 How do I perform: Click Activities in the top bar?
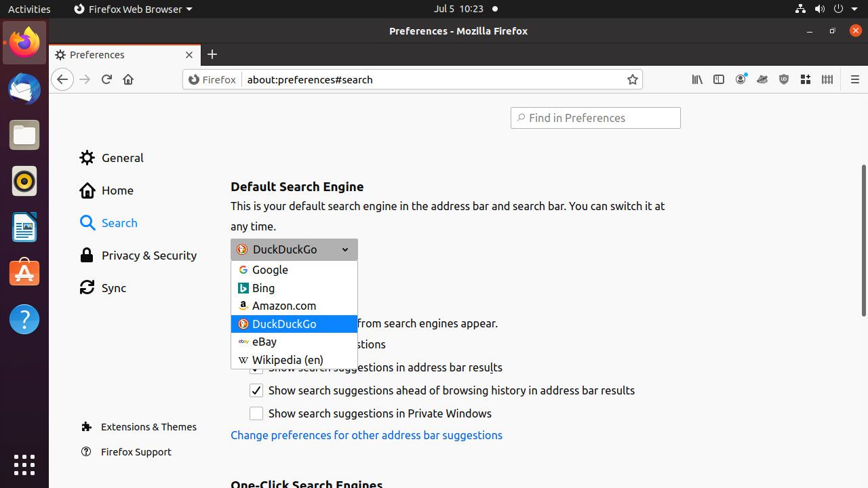tap(29, 9)
